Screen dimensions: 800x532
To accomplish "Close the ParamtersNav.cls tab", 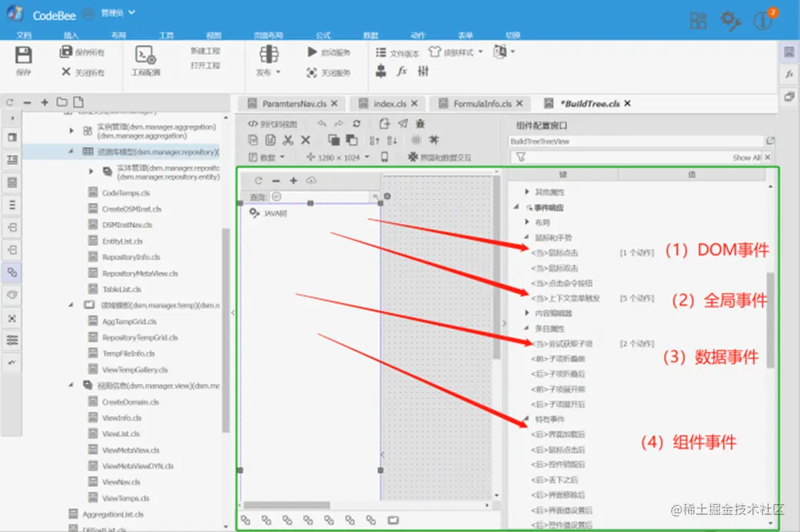I will 334,103.
